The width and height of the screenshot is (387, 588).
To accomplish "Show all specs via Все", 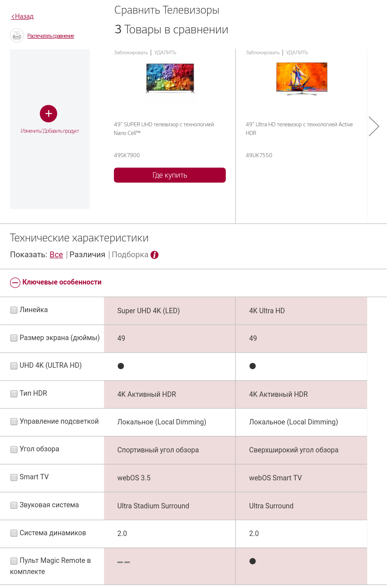I will (56, 255).
